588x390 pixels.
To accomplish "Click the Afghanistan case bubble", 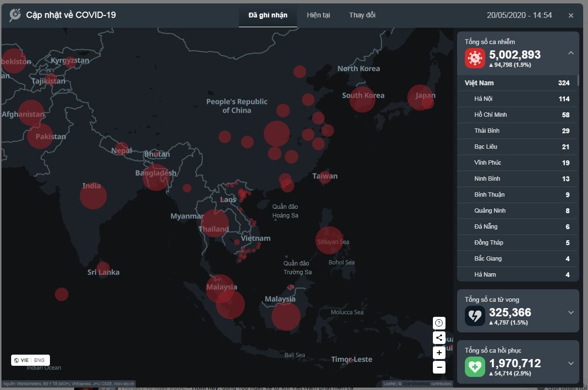I will 31,113.
